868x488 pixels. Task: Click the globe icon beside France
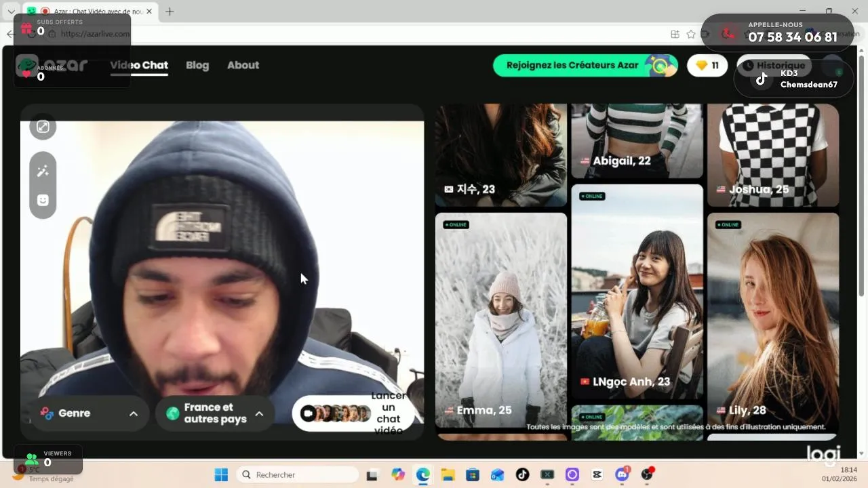tap(173, 413)
